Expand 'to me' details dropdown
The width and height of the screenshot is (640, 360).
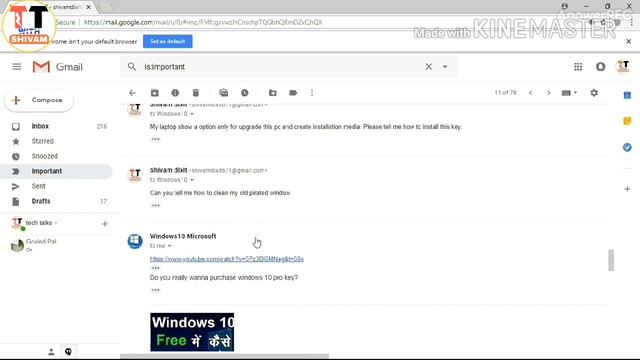click(x=169, y=246)
